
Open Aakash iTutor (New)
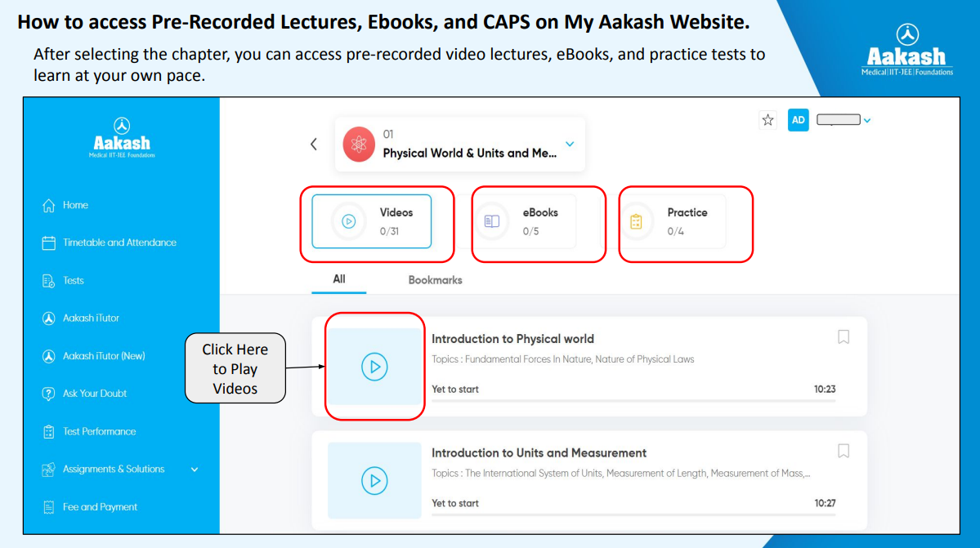(x=94, y=356)
